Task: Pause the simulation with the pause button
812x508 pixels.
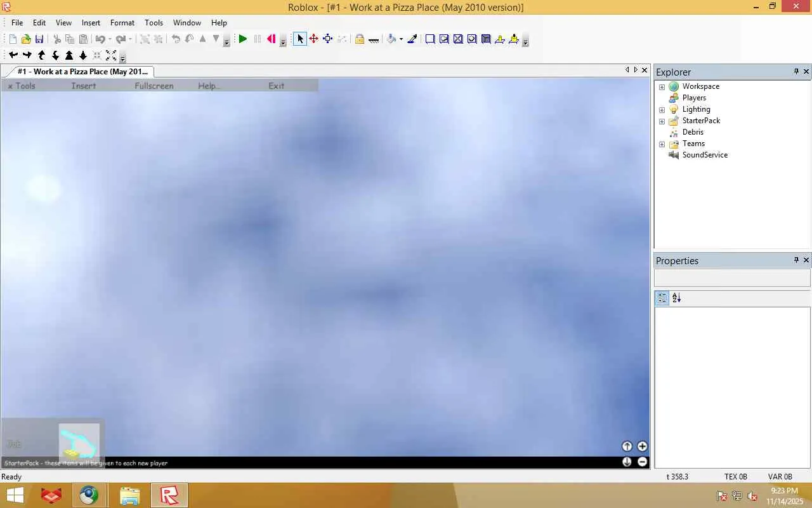Action: 257,39
